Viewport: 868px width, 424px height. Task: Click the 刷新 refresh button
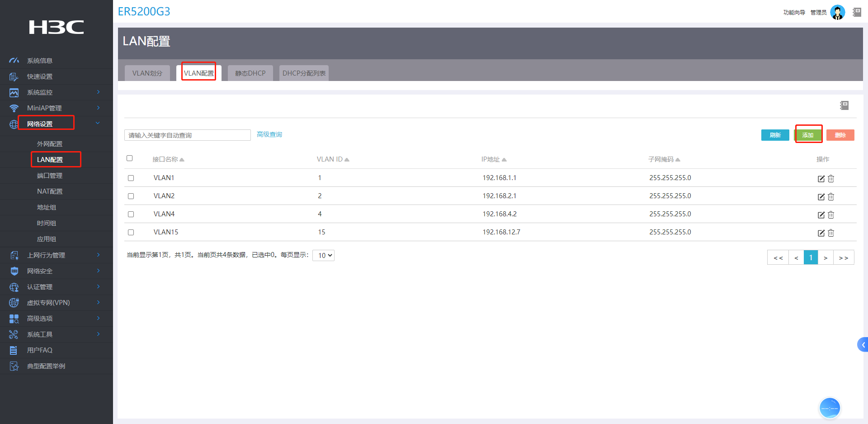tap(775, 135)
